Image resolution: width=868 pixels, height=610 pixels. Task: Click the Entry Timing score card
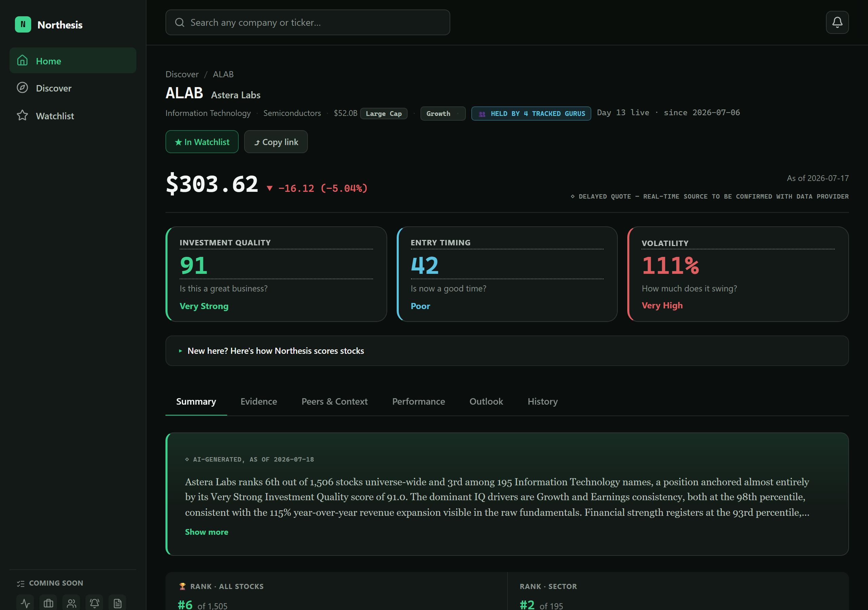[507, 274]
